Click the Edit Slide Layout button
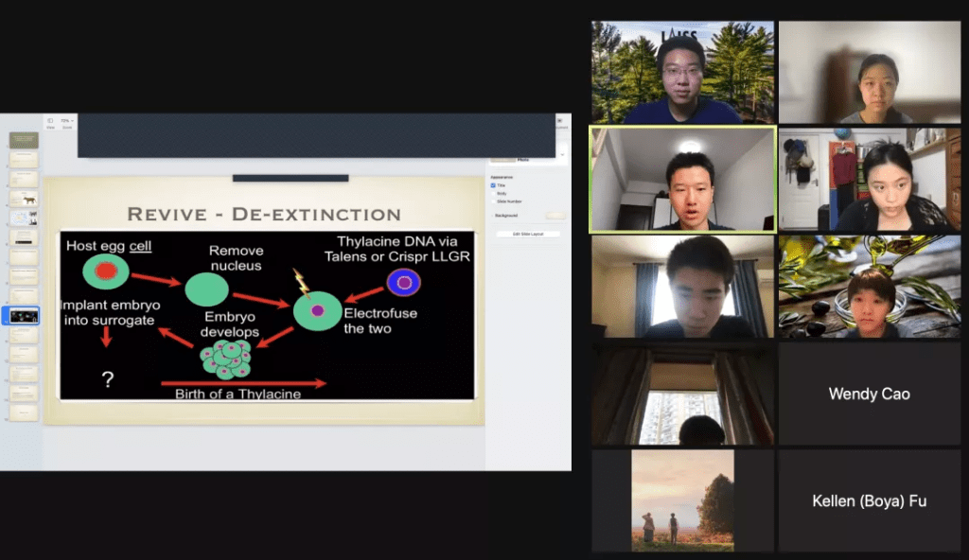This screenshot has height=560, width=969. (x=528, y=234)
